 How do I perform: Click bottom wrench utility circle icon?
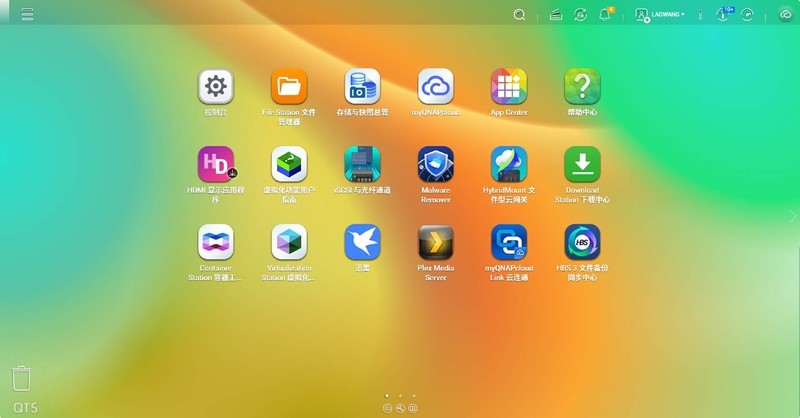(x=400, y=408)
